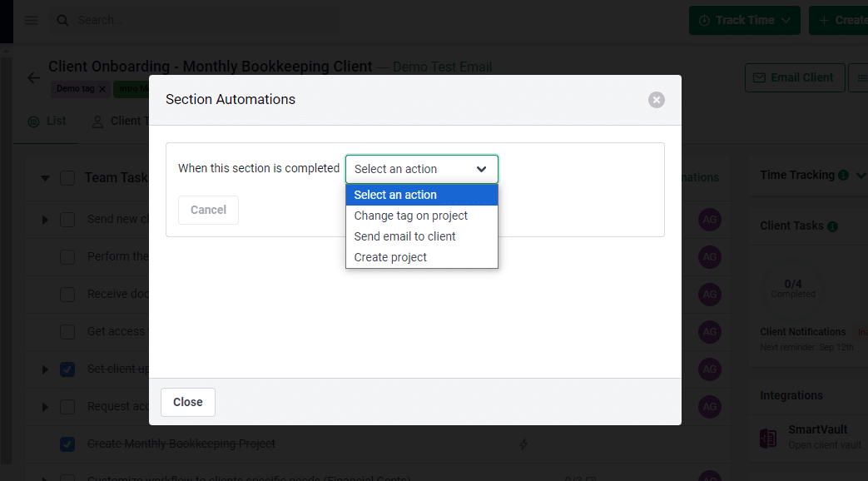Image resolution: width=868 pixels, height=481 pixels.
Task: Go back using the left arrow icon
Action: [34, 78]
